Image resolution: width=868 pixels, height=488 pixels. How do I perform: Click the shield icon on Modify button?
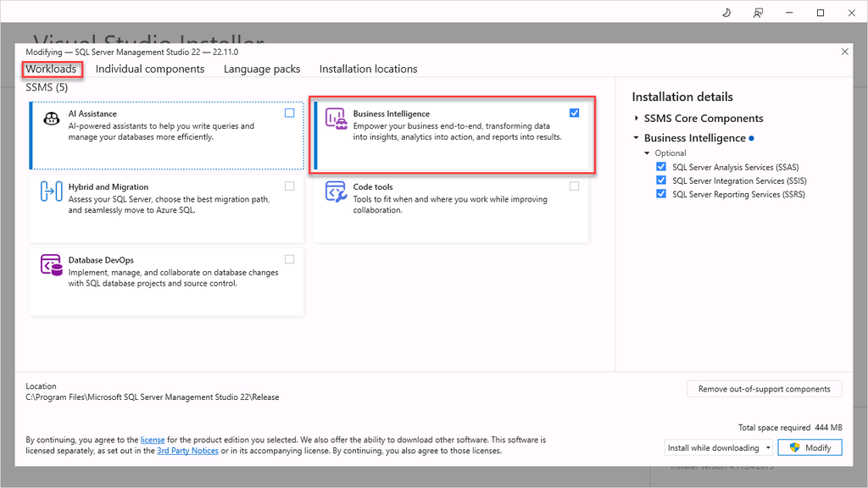point(795,447)
